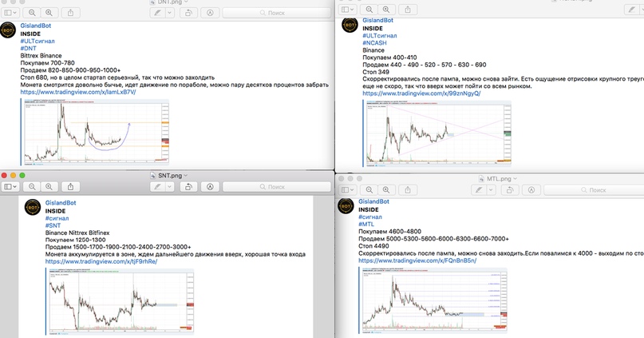This screenshot has height=338, width=644.
Task: Zoom out in the DNT.png window
Action: pos(32,13)
